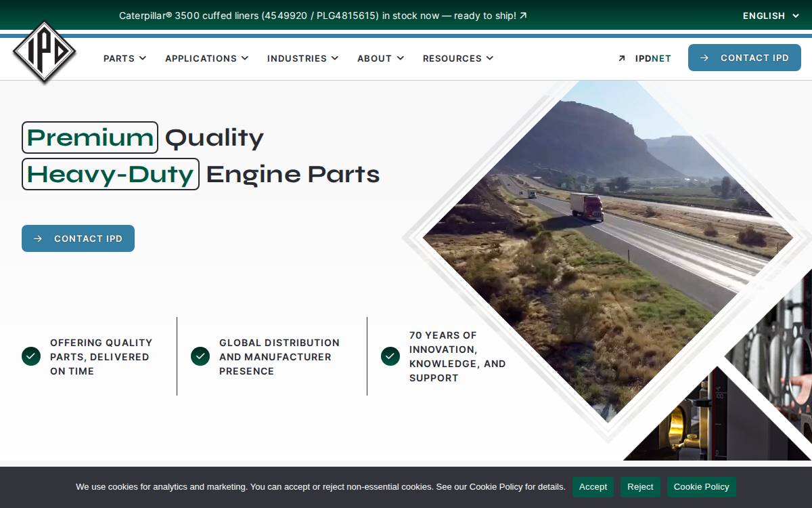Click the arrow icon in the hero Contact IPD button
The image size is (812, 508).
tap(38, 238)
